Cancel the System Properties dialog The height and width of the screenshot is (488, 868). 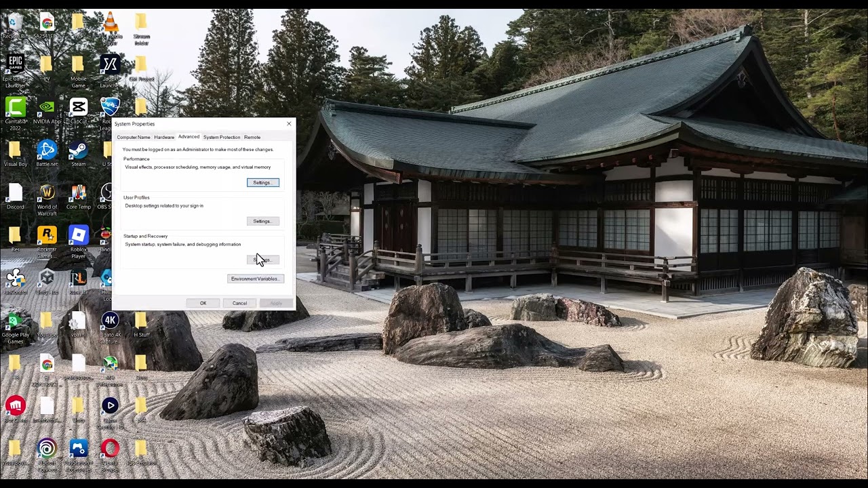[239, 303]
